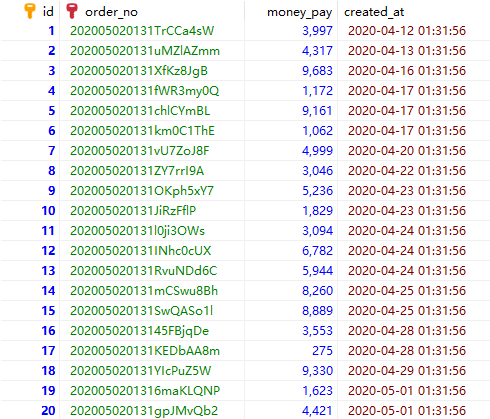Image resolution: width=490 pixels, height=419 pixels.
Task: Select money_pay value 6,782
Action: tap(317, 251)
